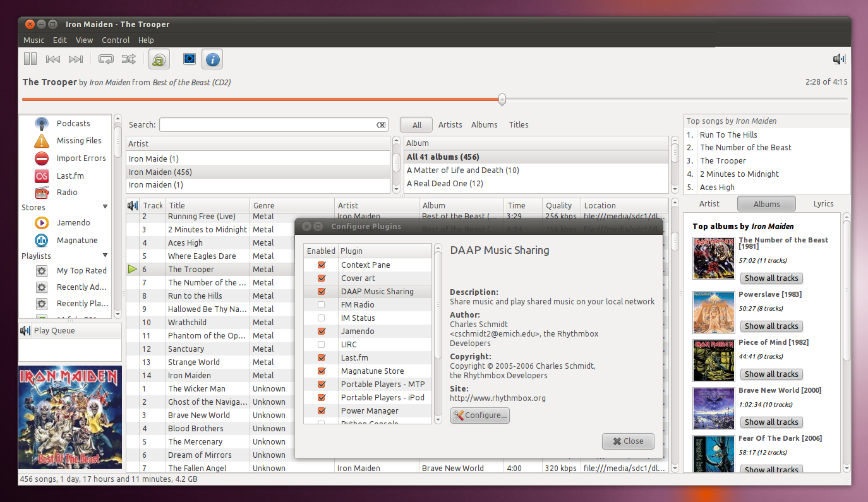Click the volume speaker icon
Image resolution: width=868 pixels, height=502 pixels.
[839, 59]
